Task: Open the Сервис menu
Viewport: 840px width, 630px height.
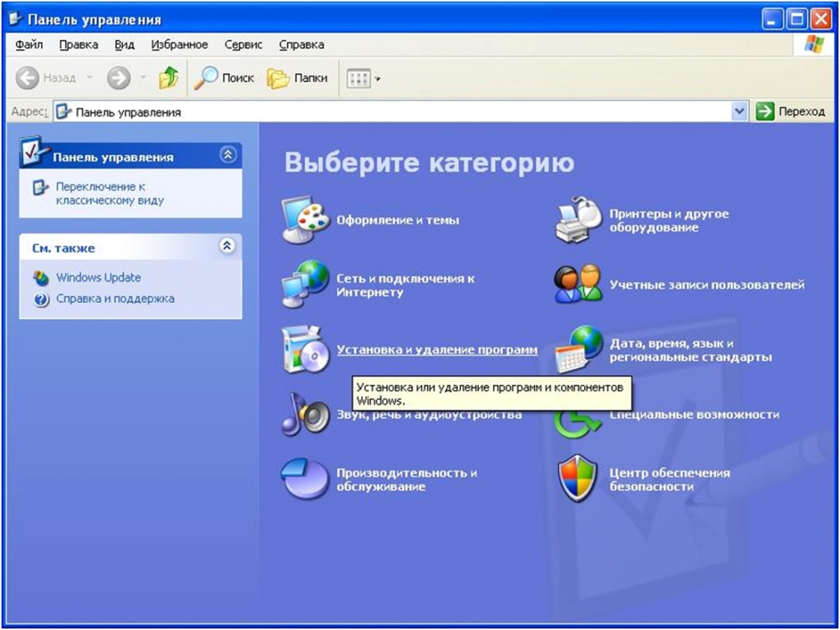Action: click(x=243, y=44)
